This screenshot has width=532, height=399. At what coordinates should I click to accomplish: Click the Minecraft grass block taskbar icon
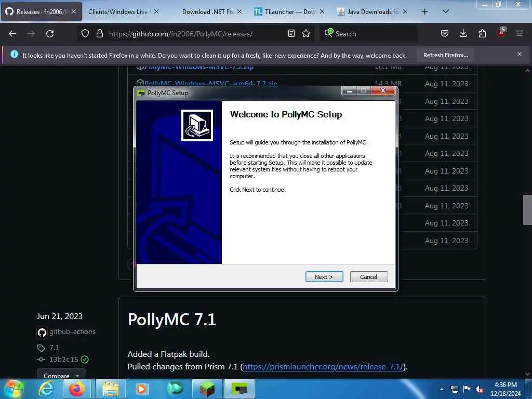point(207,389)
